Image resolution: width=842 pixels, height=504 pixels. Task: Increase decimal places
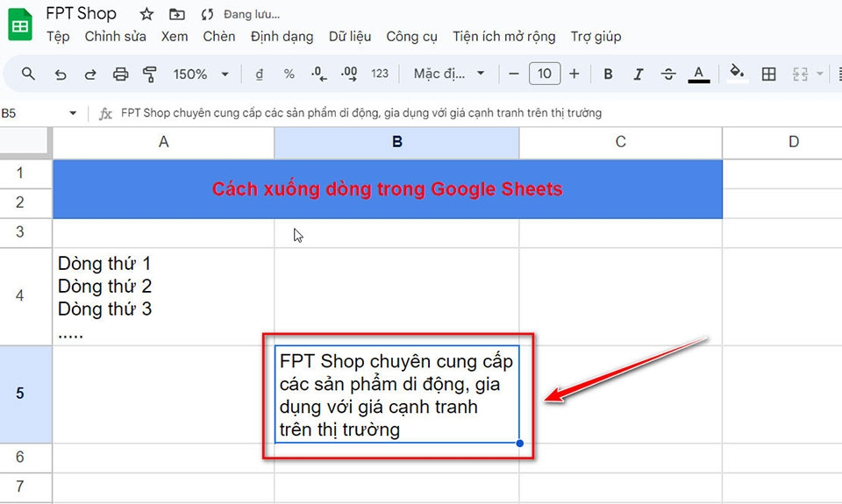click(349, 75)
